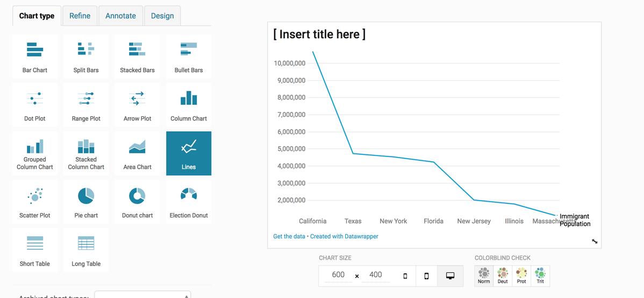
Task: Click the 10,000,000 y-axis value
Action: [289, 63]
